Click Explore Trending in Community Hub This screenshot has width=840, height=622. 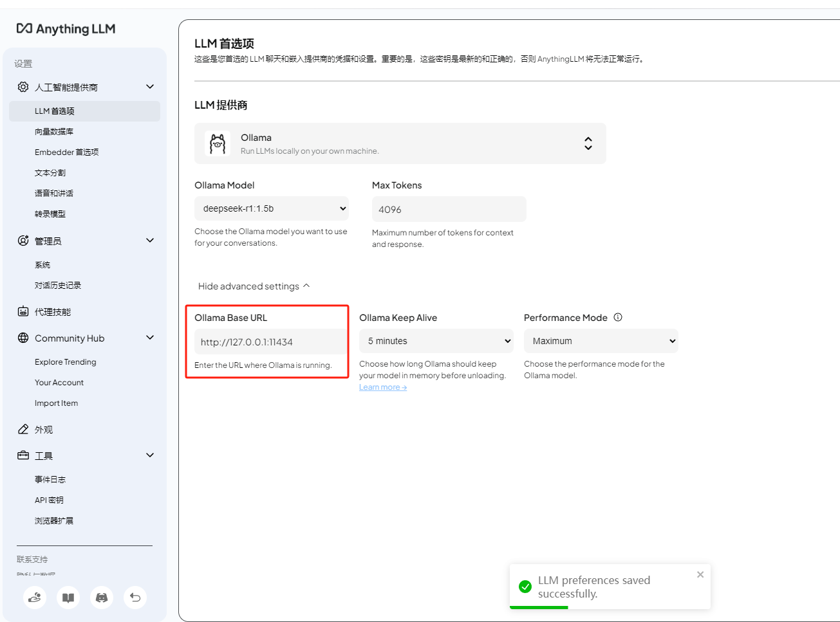[x=64, y=361]
